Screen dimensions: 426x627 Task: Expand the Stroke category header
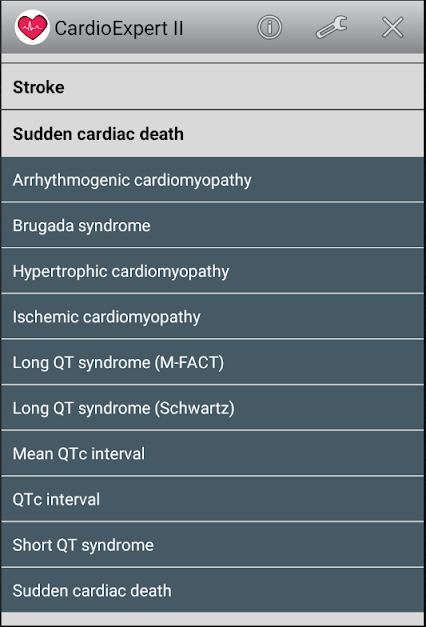tap(212, 87)
